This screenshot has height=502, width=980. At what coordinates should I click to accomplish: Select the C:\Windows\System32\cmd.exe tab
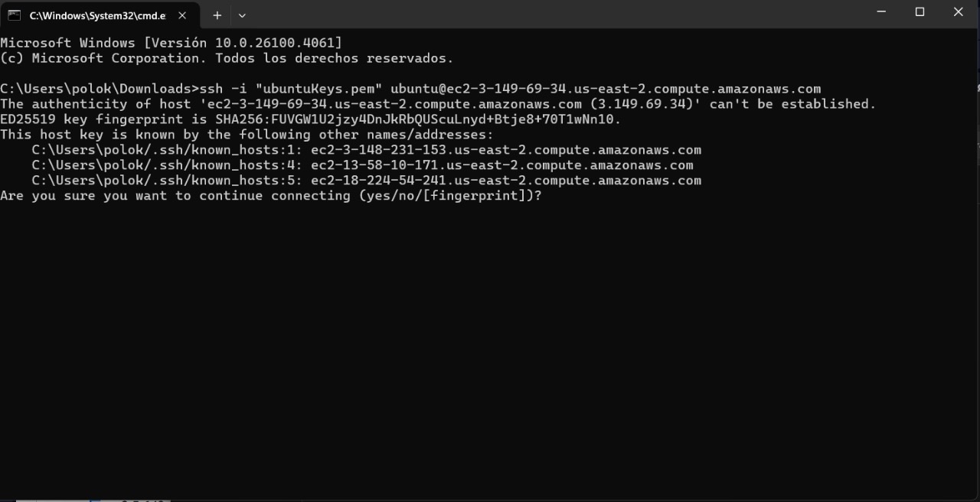click(97, 15)
